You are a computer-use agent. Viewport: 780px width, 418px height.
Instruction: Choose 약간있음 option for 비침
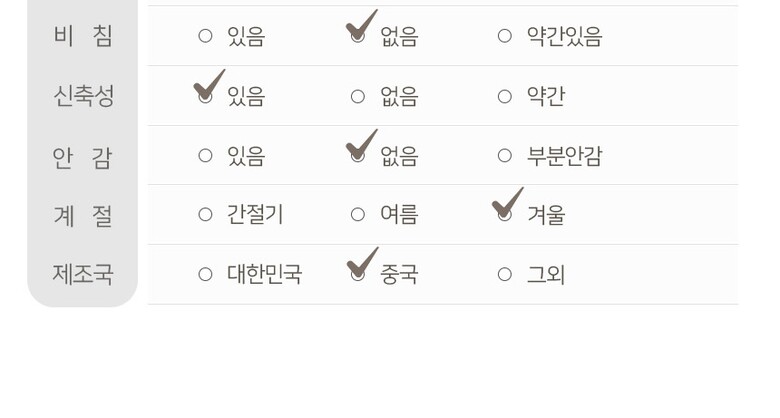click(505, 37)
